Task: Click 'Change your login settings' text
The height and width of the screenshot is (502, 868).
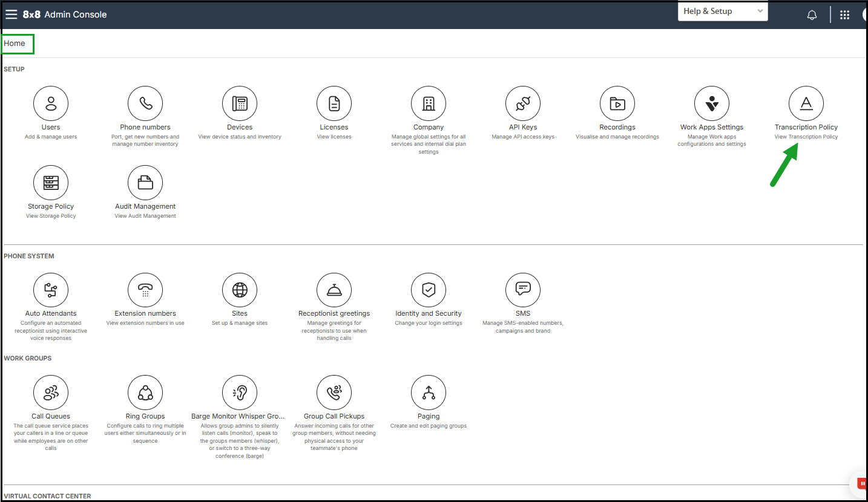Action: click(x=429, y=323)
